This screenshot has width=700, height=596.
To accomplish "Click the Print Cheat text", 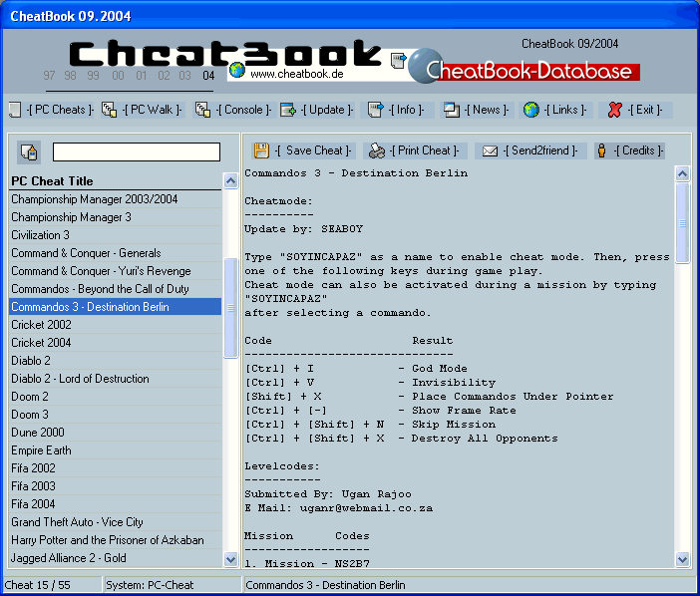I will click(424, 150).
